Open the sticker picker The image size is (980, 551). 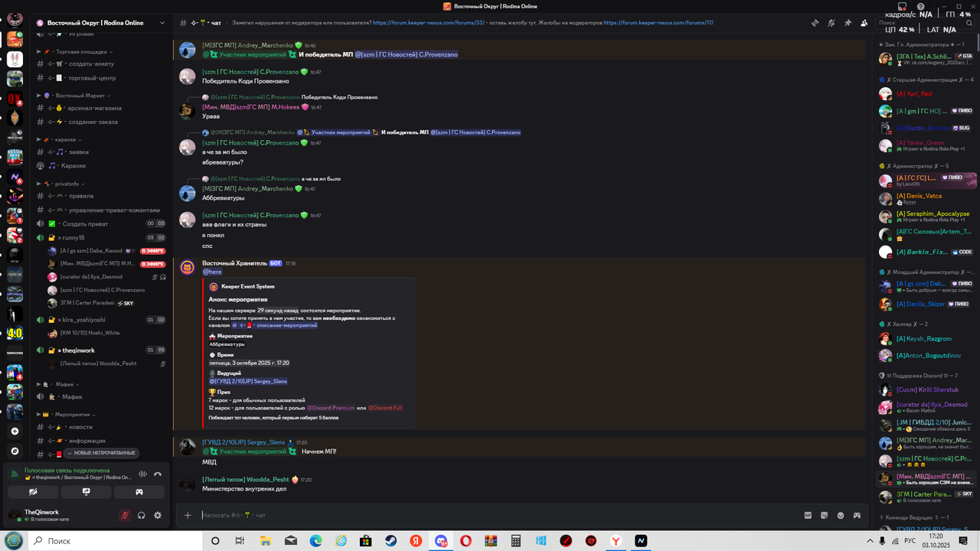pos(824,515)
